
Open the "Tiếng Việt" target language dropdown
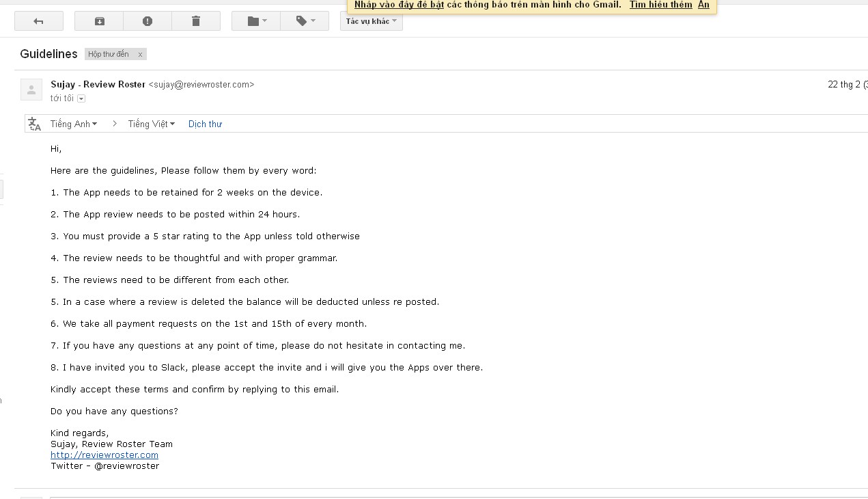[x=152, y=124]
